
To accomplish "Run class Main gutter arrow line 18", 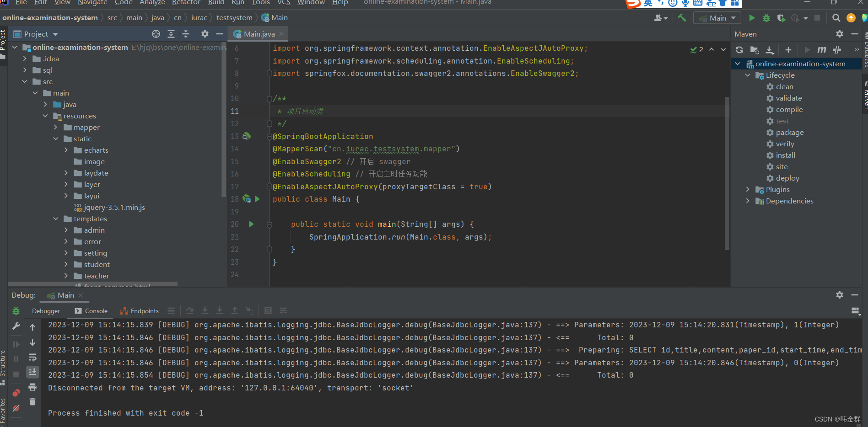I will pyautogui.click(x=257, y=199).
